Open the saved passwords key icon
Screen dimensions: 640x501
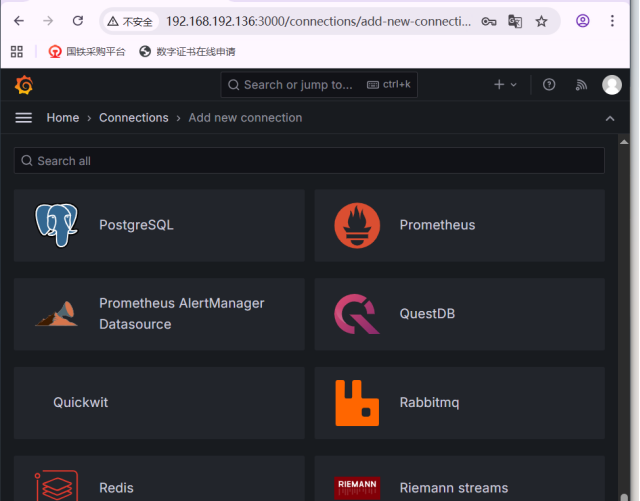pos(489,21)
